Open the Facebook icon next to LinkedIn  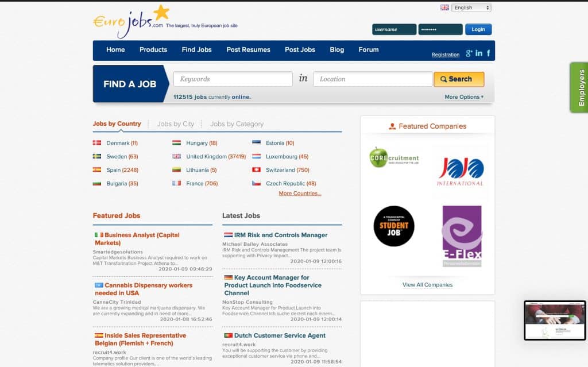[x=488, y=53]
